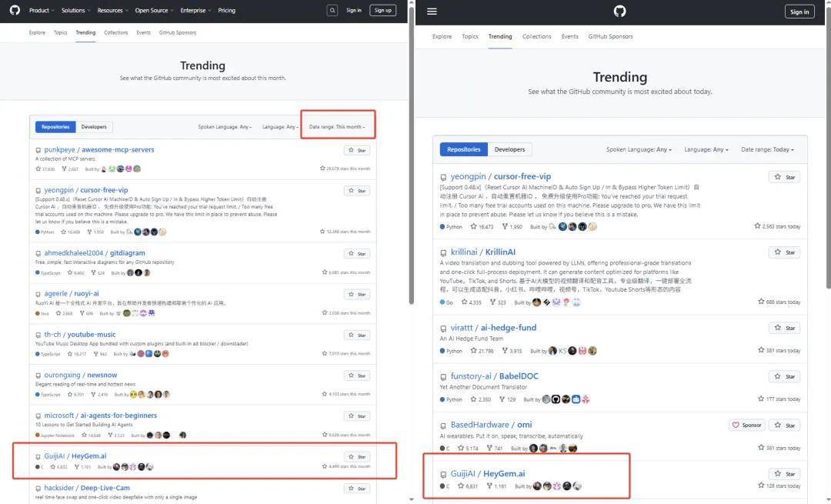The width and height of the screenshot is (831, 504).
Task: Open forks count of funstory-ai/BabelDOC in right window
Action: (507, 399)
